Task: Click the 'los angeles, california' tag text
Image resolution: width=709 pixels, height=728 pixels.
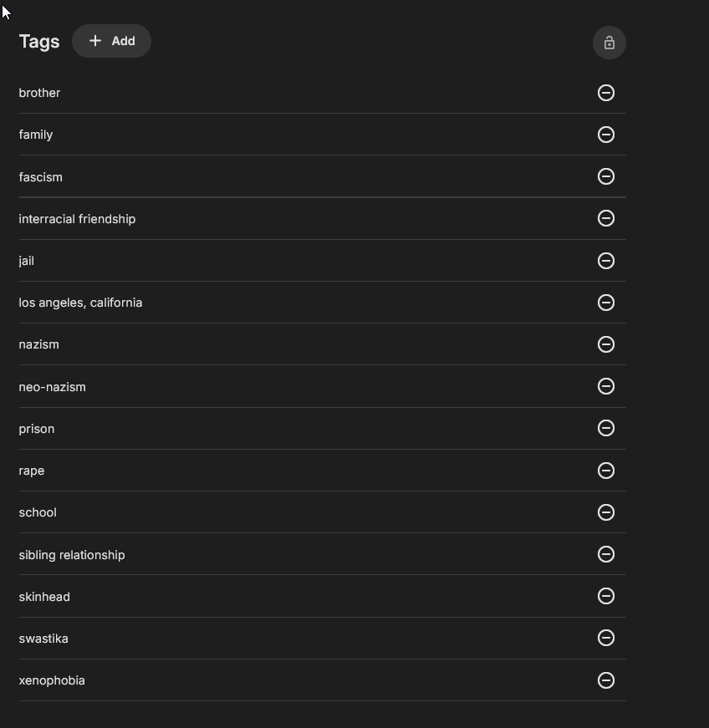Action: point(80,303)
